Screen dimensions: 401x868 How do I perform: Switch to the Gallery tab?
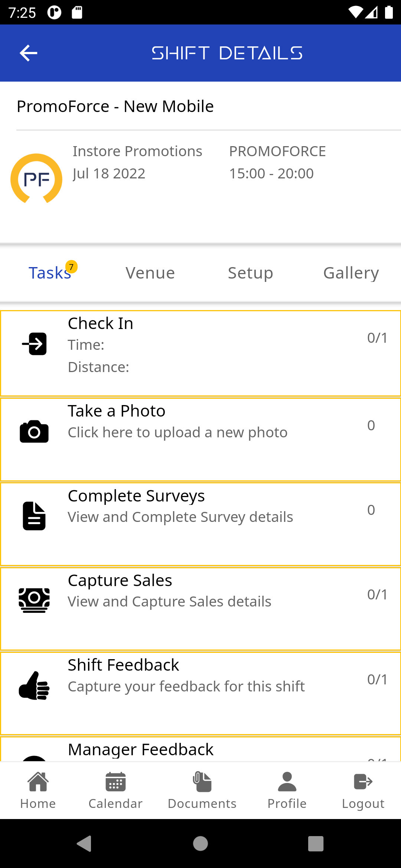pyautogui.click(x=351, y=273)
